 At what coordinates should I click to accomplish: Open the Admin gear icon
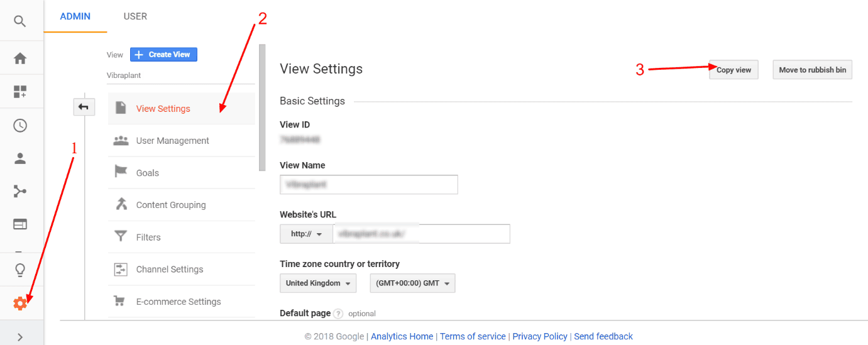20,304
